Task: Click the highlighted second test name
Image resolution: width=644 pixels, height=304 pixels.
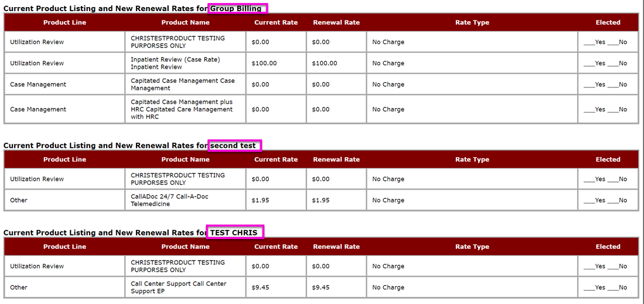Action: coord(233,146)
